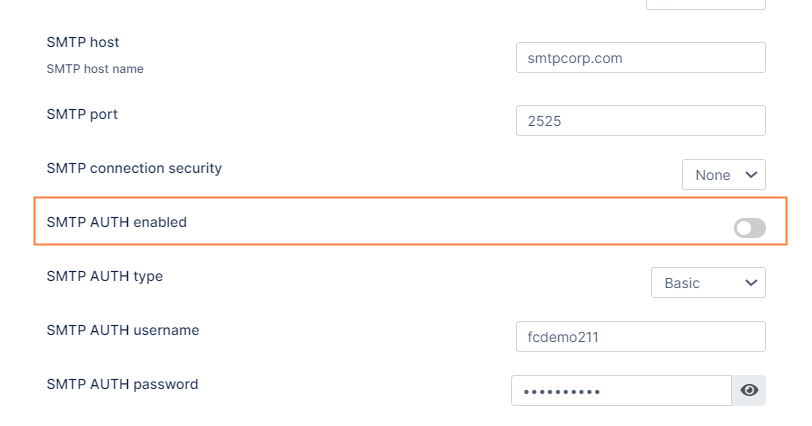812x426 pixels.
Task: Open the SMTP connection security dropdown showing None
Action: 723,175
